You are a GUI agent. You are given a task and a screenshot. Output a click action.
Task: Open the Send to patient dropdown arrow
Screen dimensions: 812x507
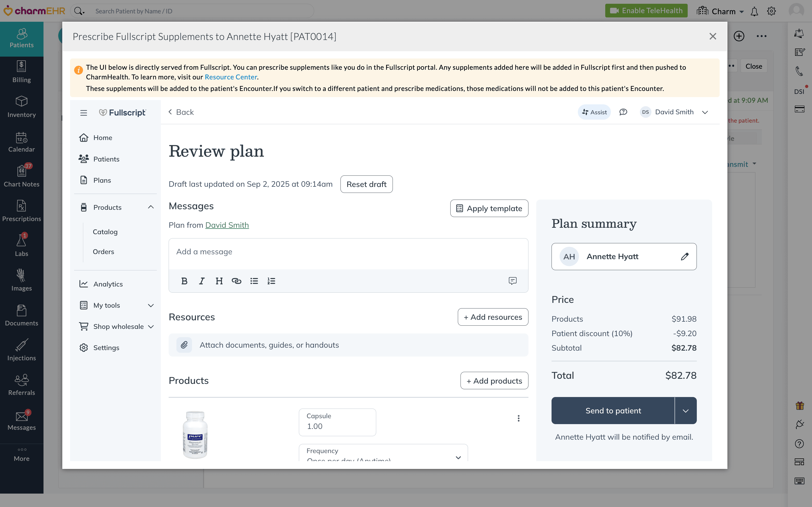pyautogui.click(x=686, y=411)
